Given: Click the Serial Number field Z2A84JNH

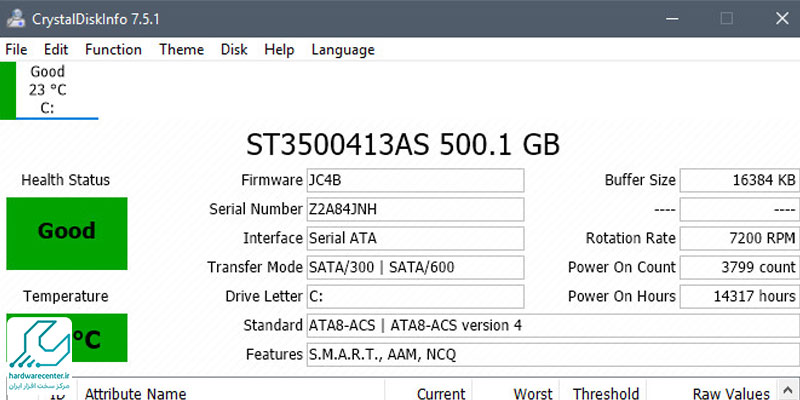Looking at the screenshot, I should [x=415, y=209].
